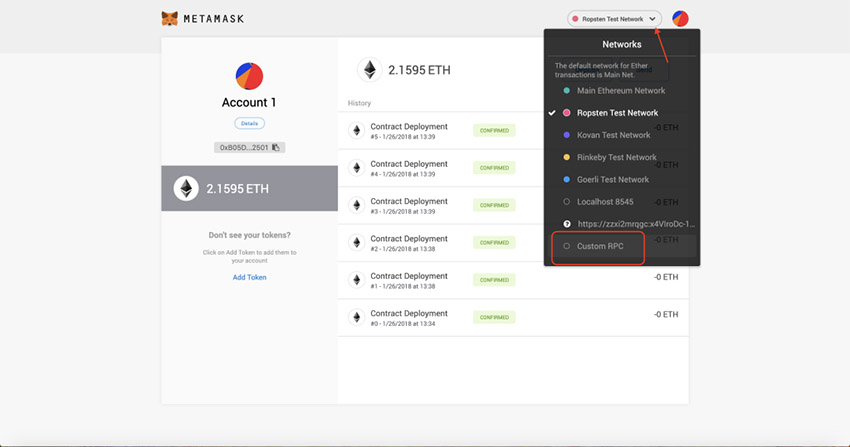
Task: Click CONFIRMED badge of deployment #2
Action: (x=494, y=243)
